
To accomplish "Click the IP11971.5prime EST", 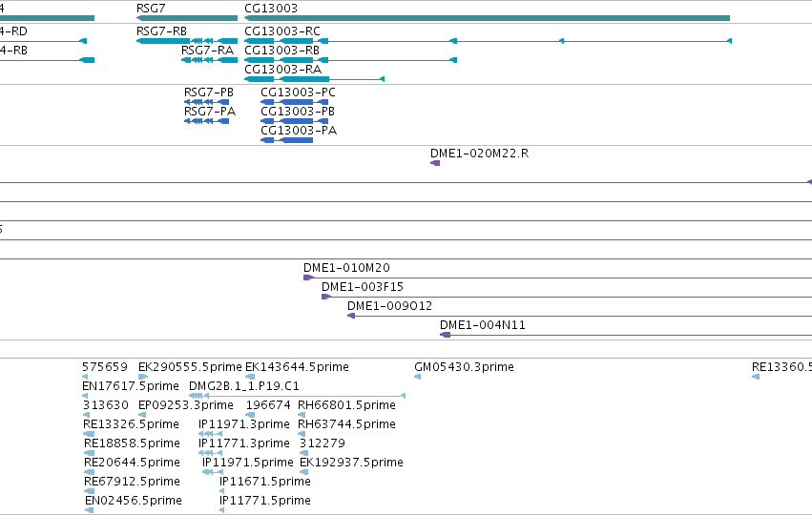I will pos(213,472).
